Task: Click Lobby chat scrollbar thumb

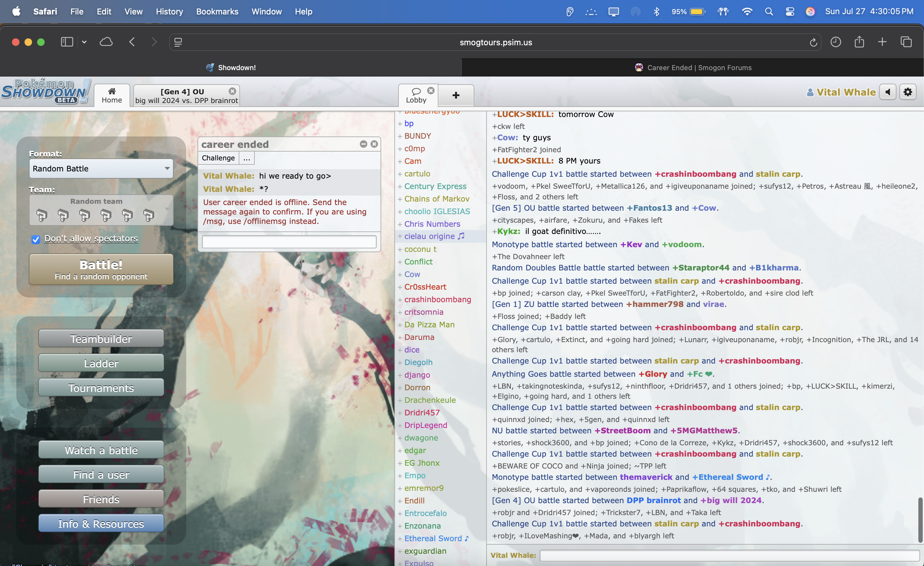Action: (x=920, y=519)
